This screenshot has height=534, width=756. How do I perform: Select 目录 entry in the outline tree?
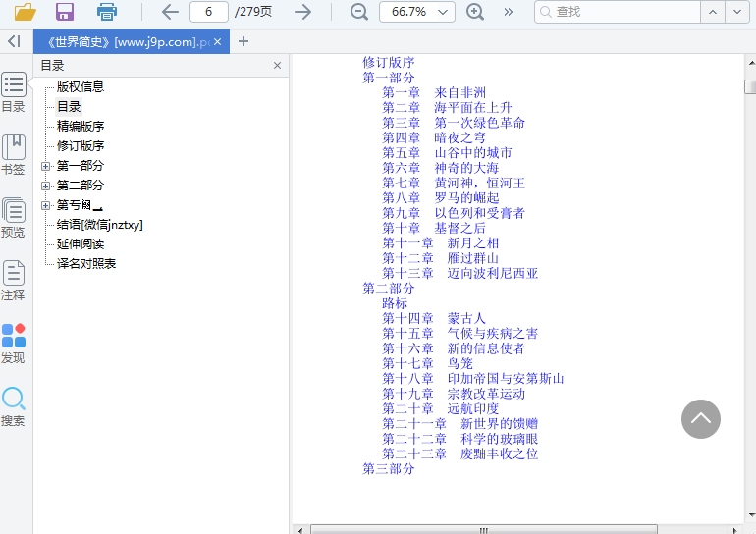[69, 107]
